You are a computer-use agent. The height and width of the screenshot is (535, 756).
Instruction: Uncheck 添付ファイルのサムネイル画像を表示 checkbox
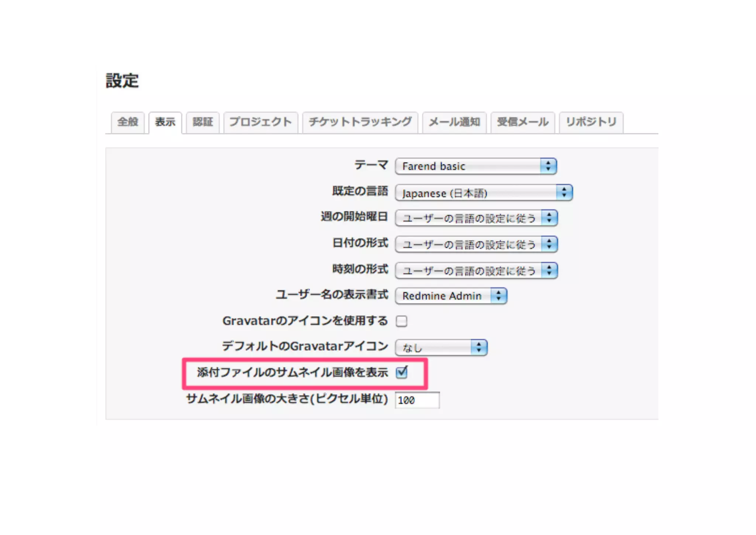pos(401,372)
